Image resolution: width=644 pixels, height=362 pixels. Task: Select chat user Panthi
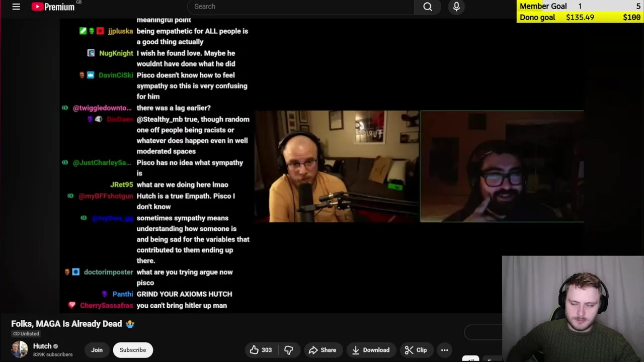pos(123,294)
